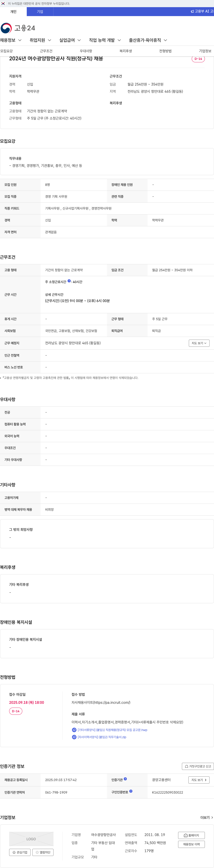Jump to the 기업정보 section tab

point(205,51)
